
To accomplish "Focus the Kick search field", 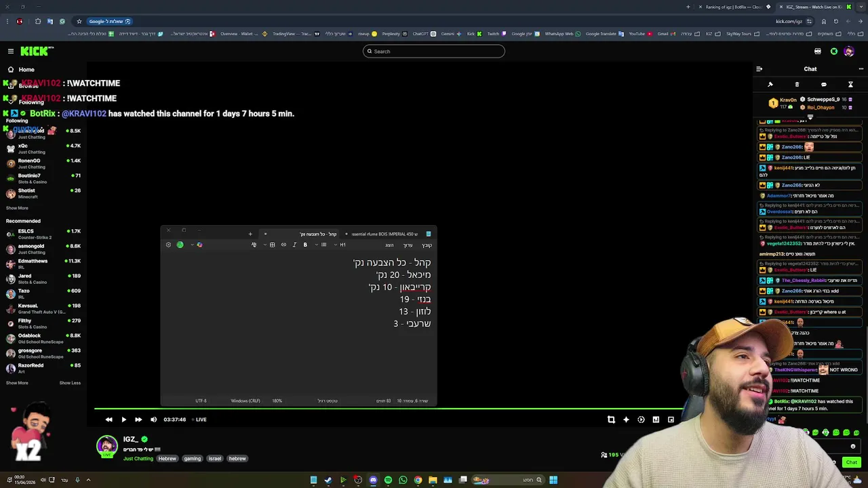I will pyautogui.click(x=434, y=52).
